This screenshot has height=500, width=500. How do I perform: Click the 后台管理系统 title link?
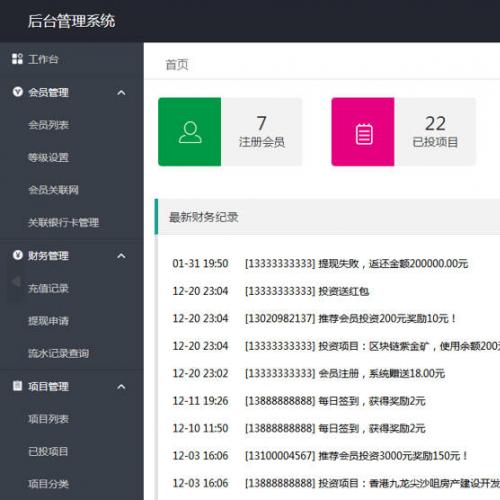click(71, 21)
